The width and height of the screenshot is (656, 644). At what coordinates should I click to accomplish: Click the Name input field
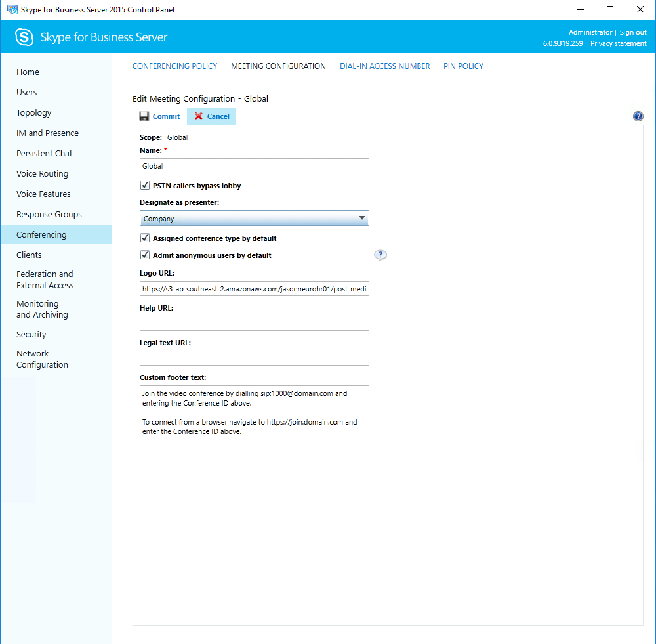(254, 166)
